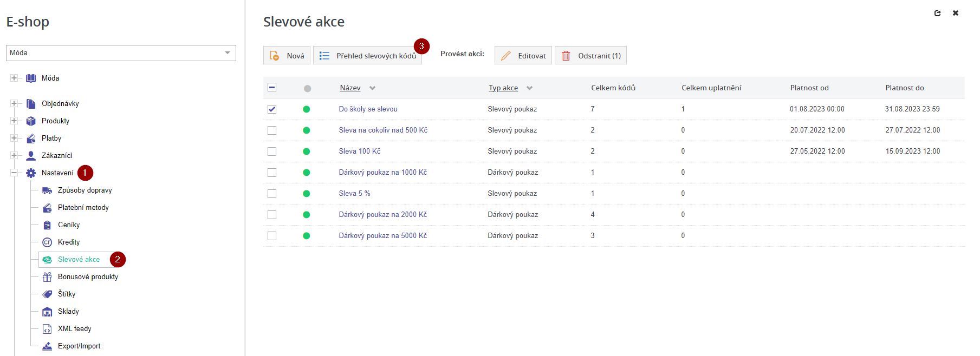This screenshot has height=356, width=980.
Task: Sort table by Typ akce column header
Action: point(503,88)
